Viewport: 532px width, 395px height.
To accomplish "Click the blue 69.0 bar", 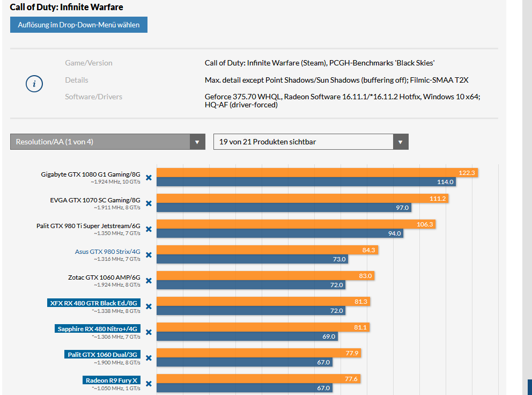I will click(247, 337).
